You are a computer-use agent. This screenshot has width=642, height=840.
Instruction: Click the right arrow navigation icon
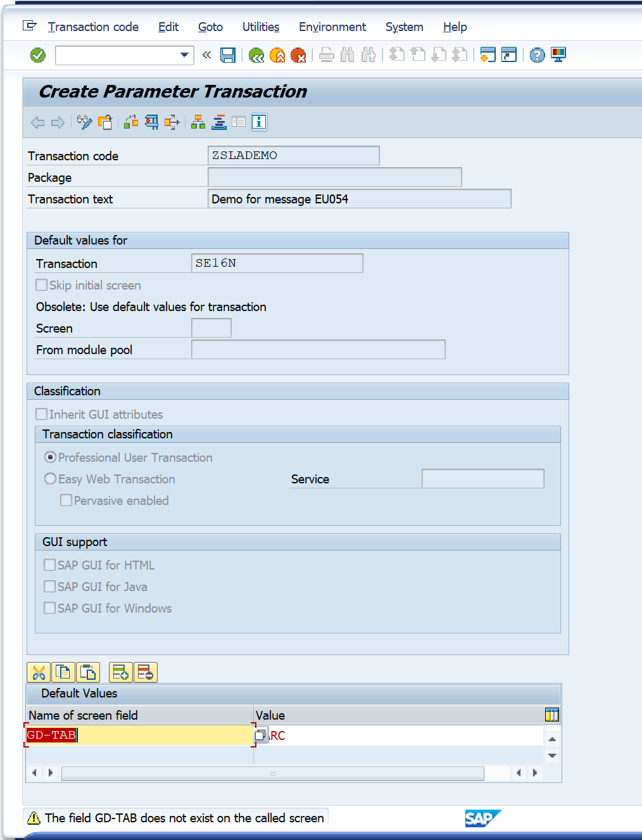click(x=58, y=122)
